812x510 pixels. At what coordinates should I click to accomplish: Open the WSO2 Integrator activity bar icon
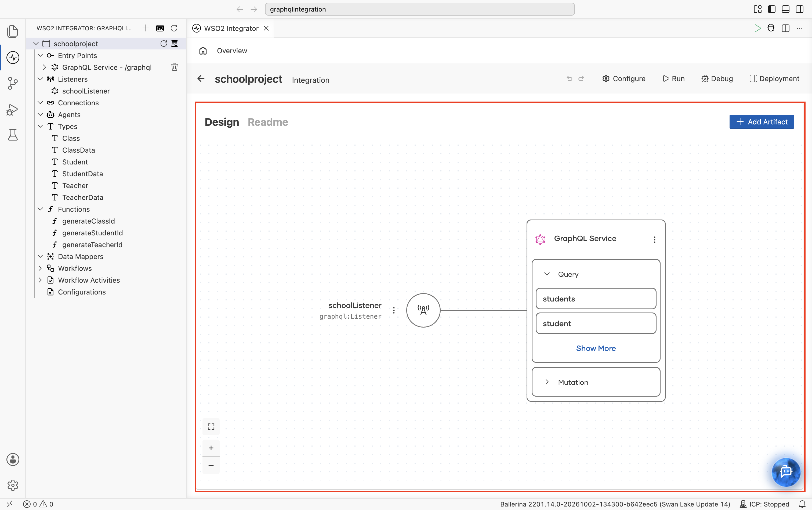[x=13, y=57]
